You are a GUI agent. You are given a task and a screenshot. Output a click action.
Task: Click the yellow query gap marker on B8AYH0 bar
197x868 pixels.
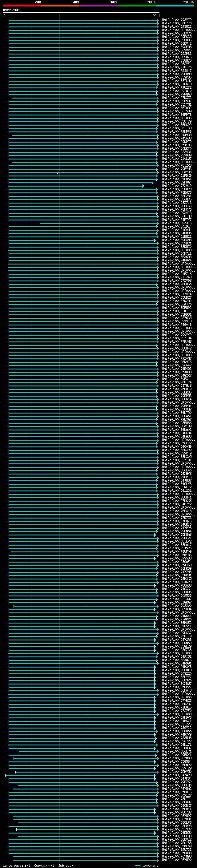click(57, 174)
